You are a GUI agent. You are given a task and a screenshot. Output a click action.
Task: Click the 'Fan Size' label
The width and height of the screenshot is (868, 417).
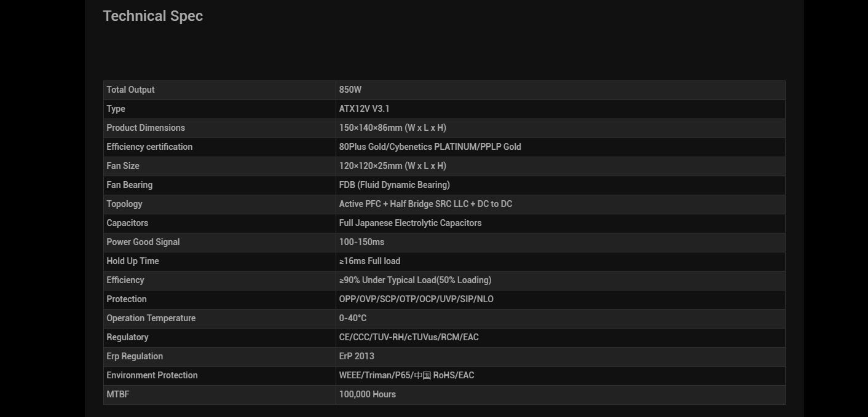(123, 166)
